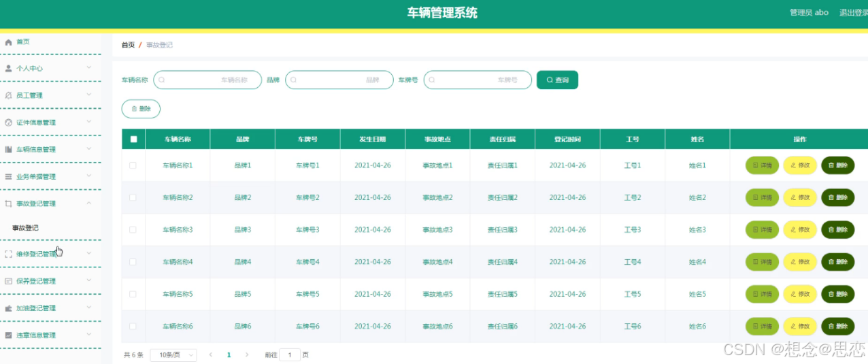Click 修改 button for 车辆名称5 row
The height and width of the screenshot is (364, 868).
[800, 294]
